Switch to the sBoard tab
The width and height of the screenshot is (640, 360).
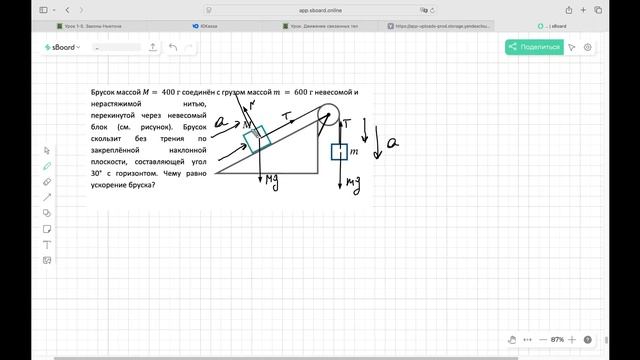click(x=552, y=26)
